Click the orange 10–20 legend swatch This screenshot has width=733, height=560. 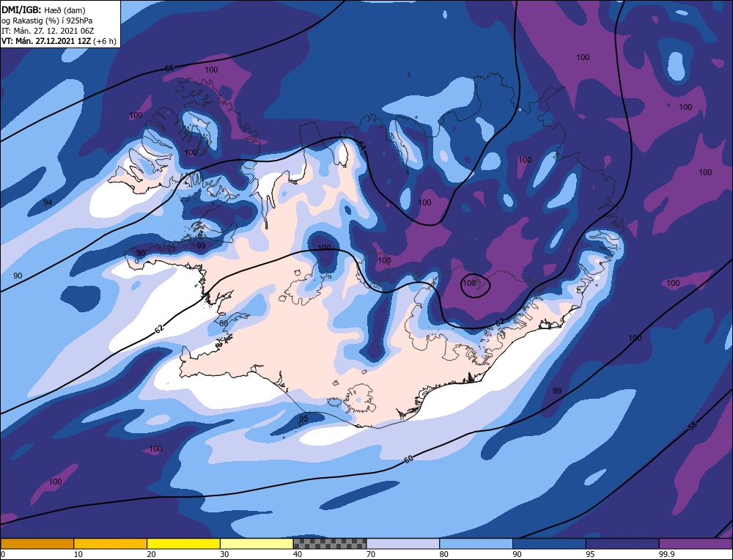(111, 543)
